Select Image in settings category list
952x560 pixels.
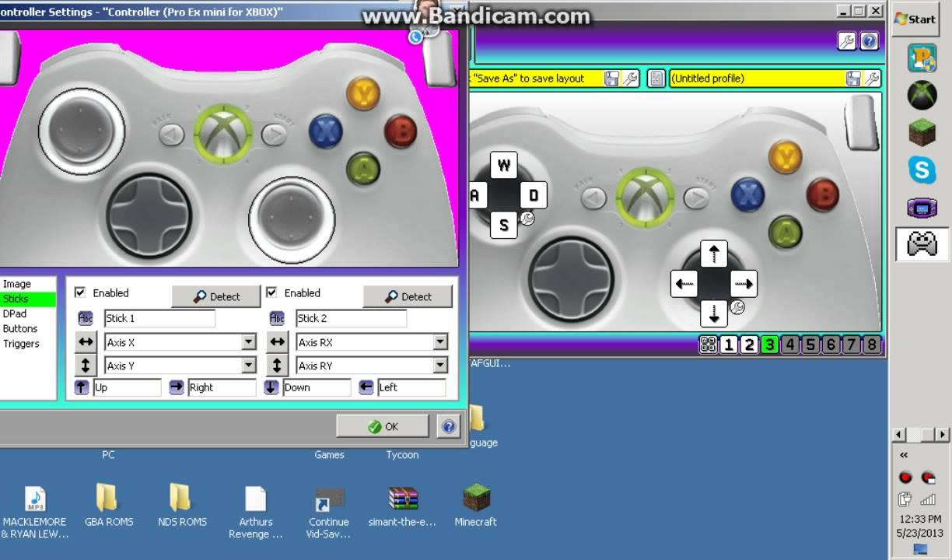(x=16, y=284)
